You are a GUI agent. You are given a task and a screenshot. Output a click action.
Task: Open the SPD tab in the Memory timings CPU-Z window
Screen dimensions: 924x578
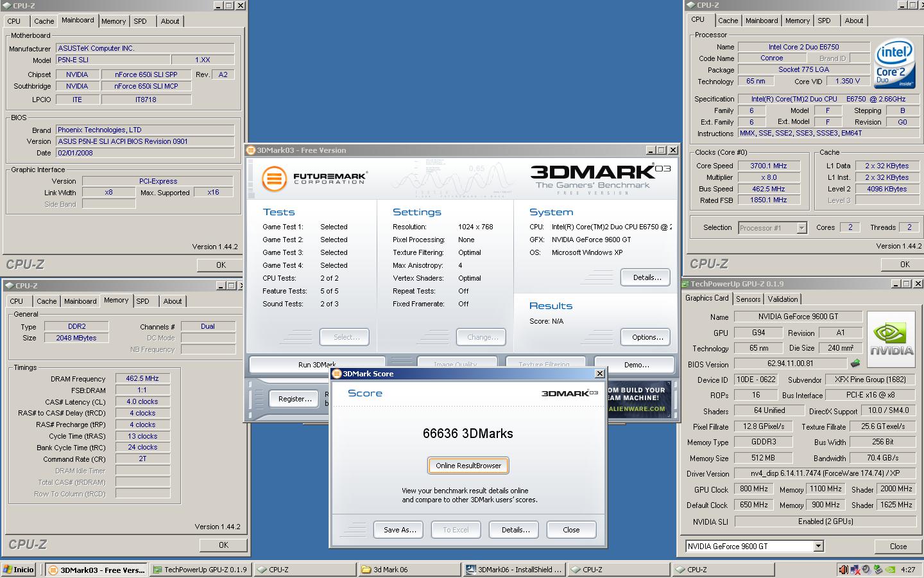click(142, 301)
